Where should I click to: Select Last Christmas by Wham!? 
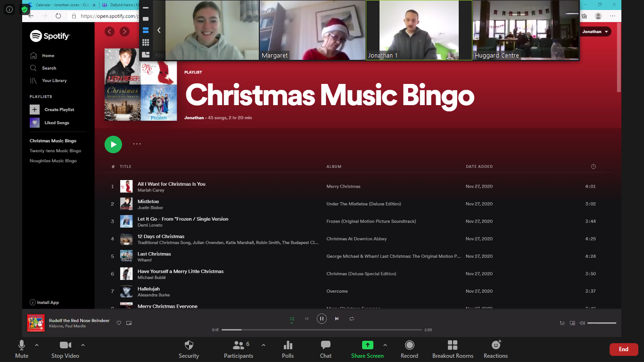[x=357, y=256]
